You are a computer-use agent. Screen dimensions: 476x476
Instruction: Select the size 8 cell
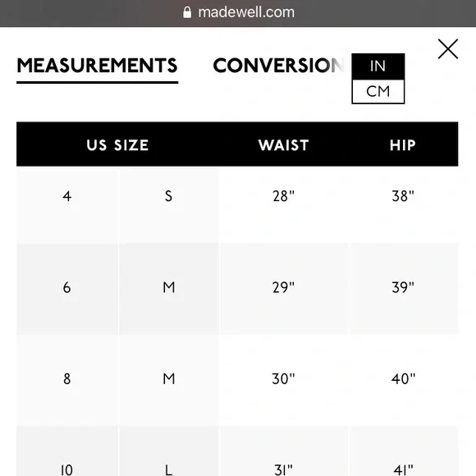click(x=67, y=379)
